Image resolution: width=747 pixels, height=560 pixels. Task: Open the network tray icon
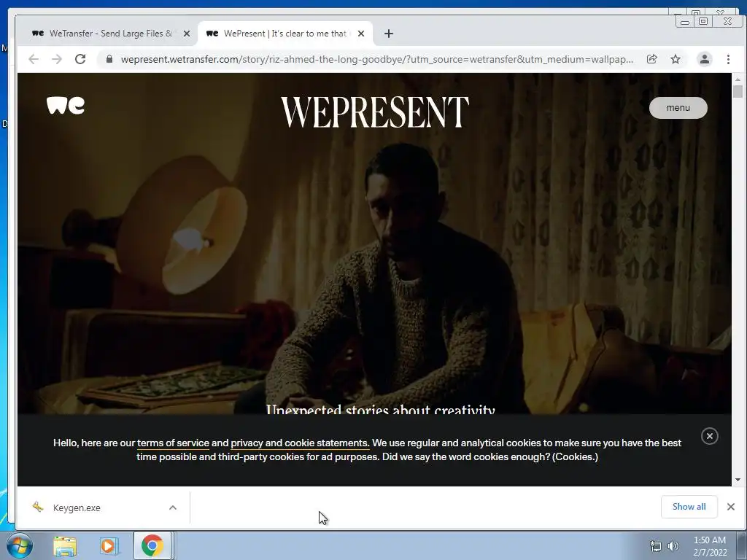click(656, 546)
